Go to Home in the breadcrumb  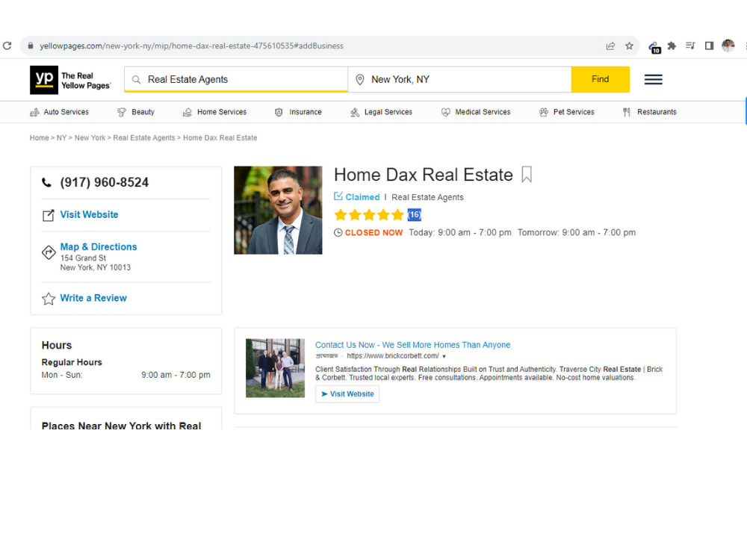pyautogui.click(x=39, y=137)
